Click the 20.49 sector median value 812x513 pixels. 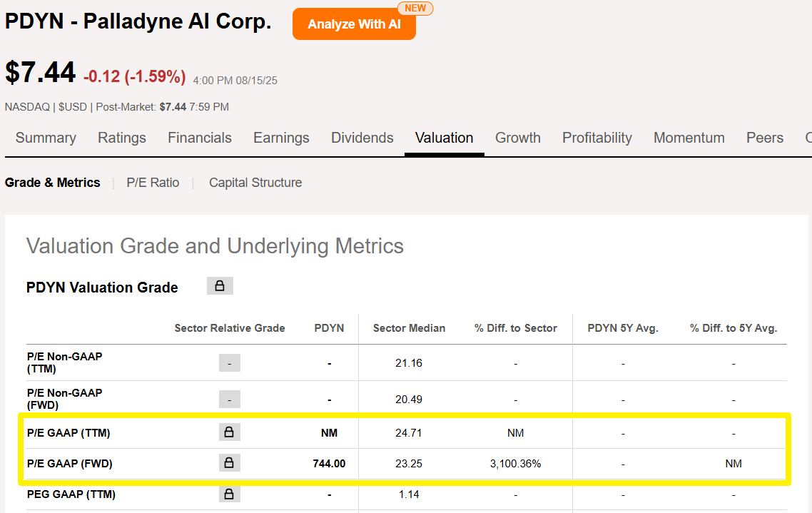coord(409,400)
